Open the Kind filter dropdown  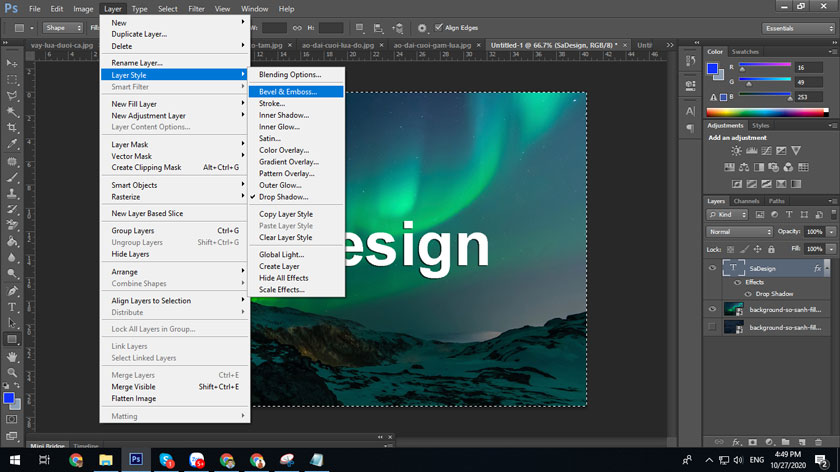727,214
